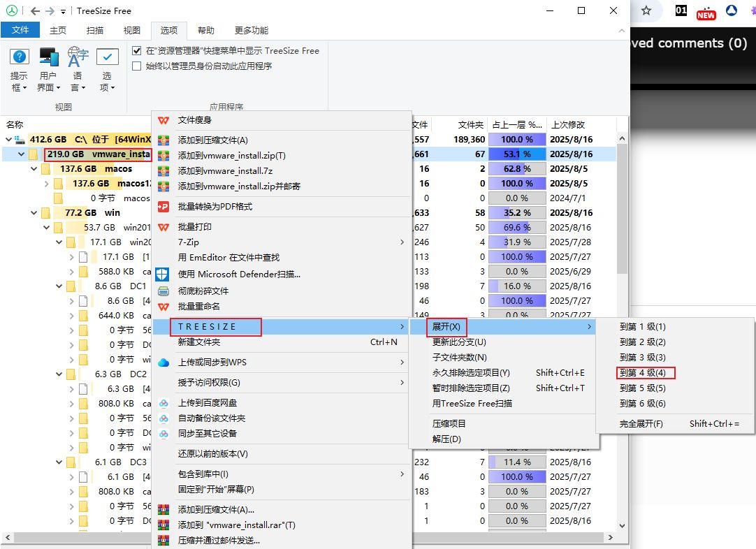Click the horizontal scrollbar right arrow
The width and height of the screenshot is (756, 549).
[x=611, y=537]
